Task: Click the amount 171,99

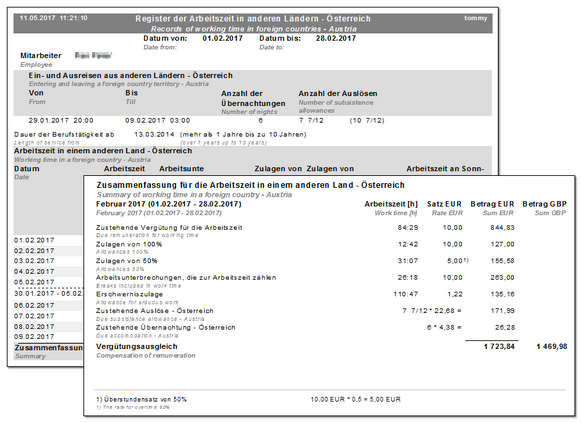Action: [502, 311]
